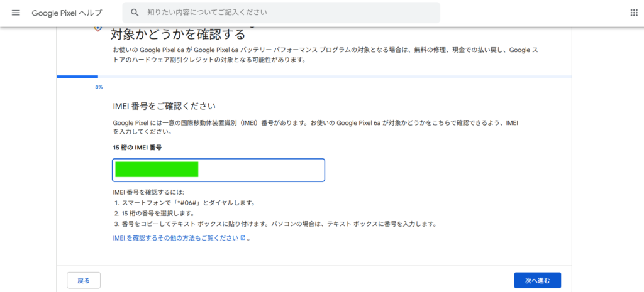Click the 戻る button
The image size is (644, 292).
84,281
